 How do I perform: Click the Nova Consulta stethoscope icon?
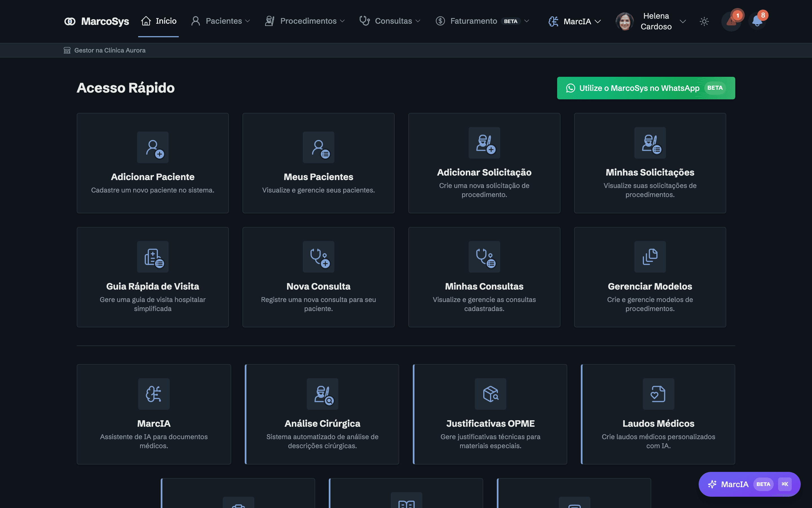coord(318,257)
